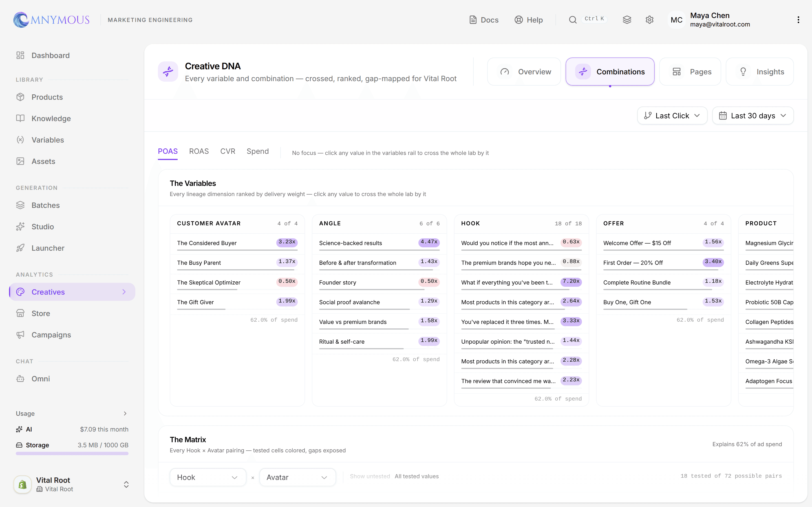Select All tested values option
The width and height of the screenshot is (812, 507).
point(416,476)
